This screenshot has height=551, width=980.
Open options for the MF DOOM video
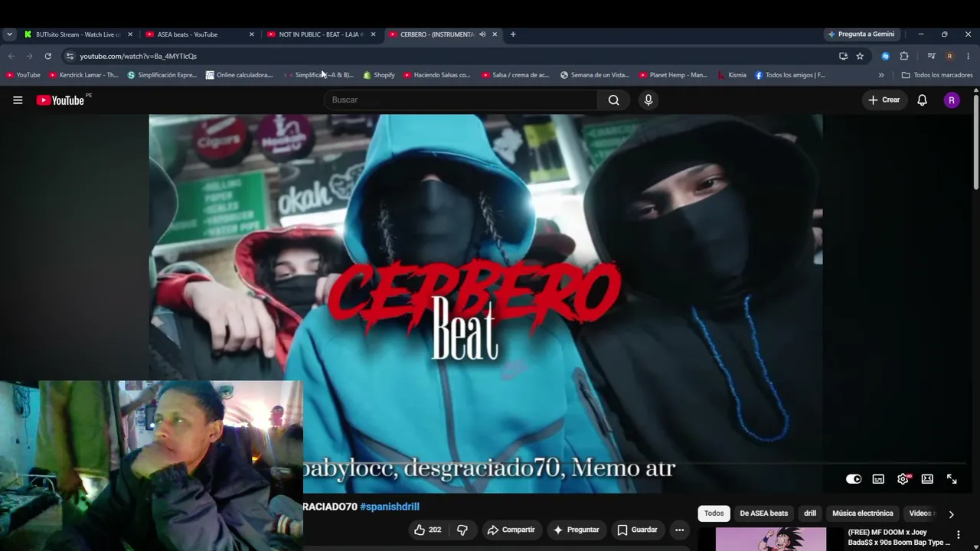click(958, 535)
